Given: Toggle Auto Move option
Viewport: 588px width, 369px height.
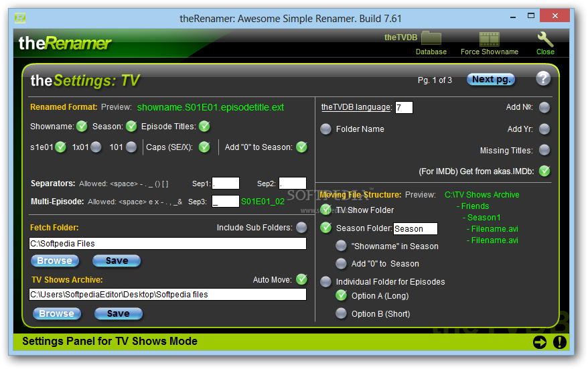Looking at the screenshot, I should (301, 279).
